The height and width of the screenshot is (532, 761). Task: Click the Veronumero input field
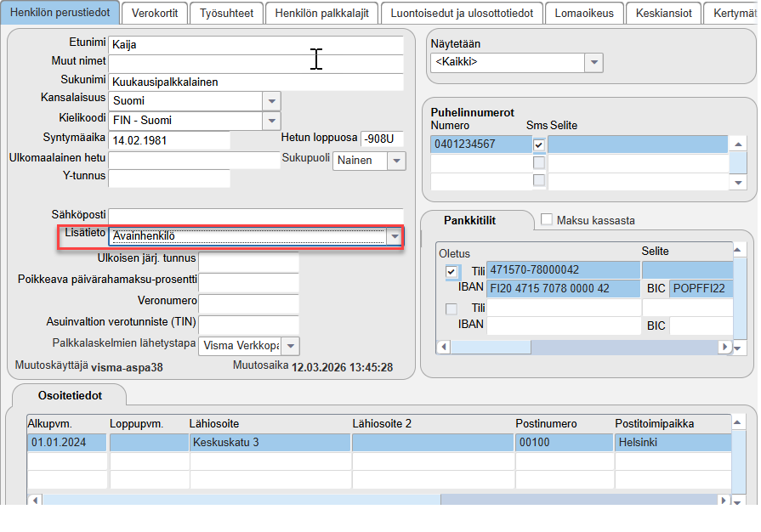tap(248, 304)
